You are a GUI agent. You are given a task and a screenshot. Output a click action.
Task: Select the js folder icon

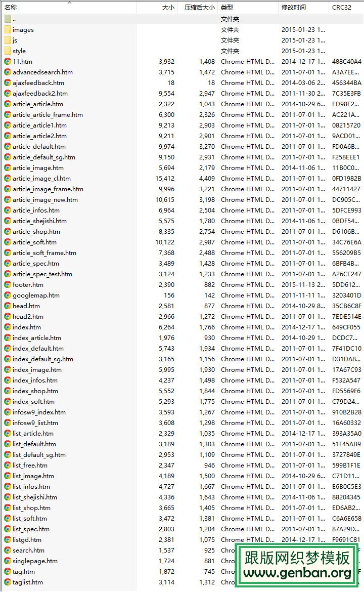(x=8, y=40)
